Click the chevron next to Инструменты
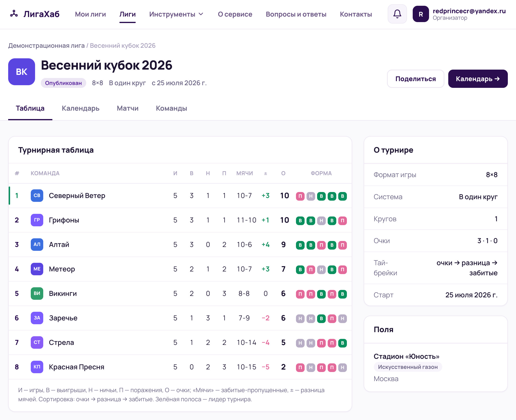 click(201, 14)
